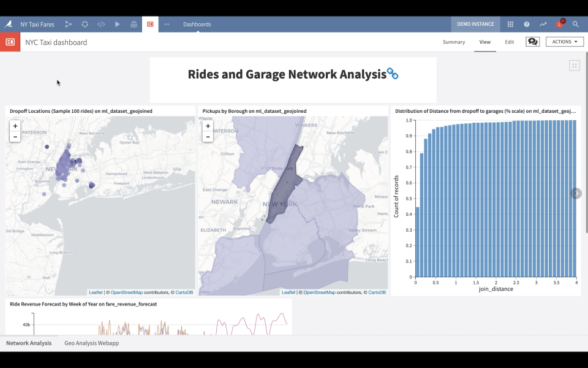Open discussions using the speech-bubble icon
The image size is (588, 368).
pos(532,41)
